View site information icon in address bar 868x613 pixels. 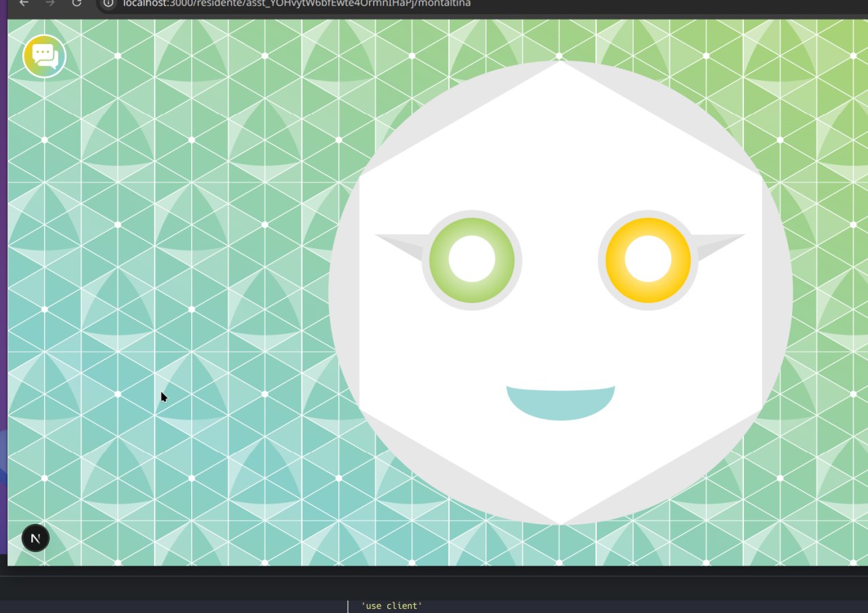click(108, 3)
